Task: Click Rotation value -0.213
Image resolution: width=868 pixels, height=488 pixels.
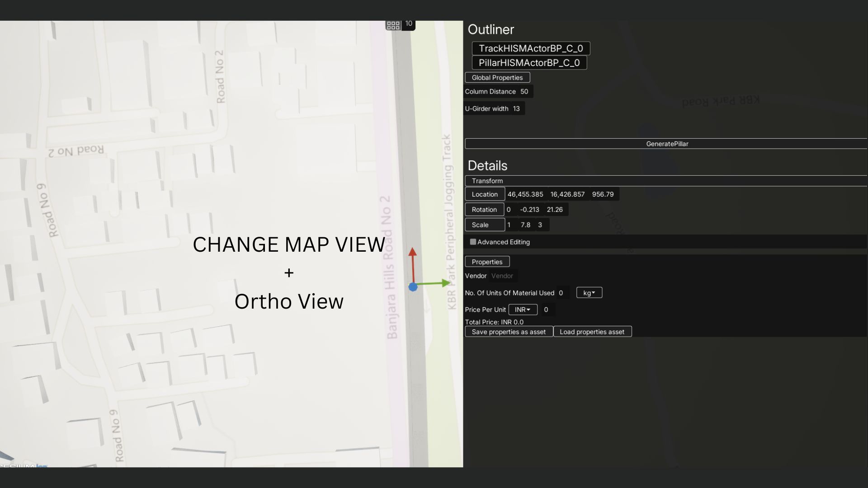Action: [529, 210]
